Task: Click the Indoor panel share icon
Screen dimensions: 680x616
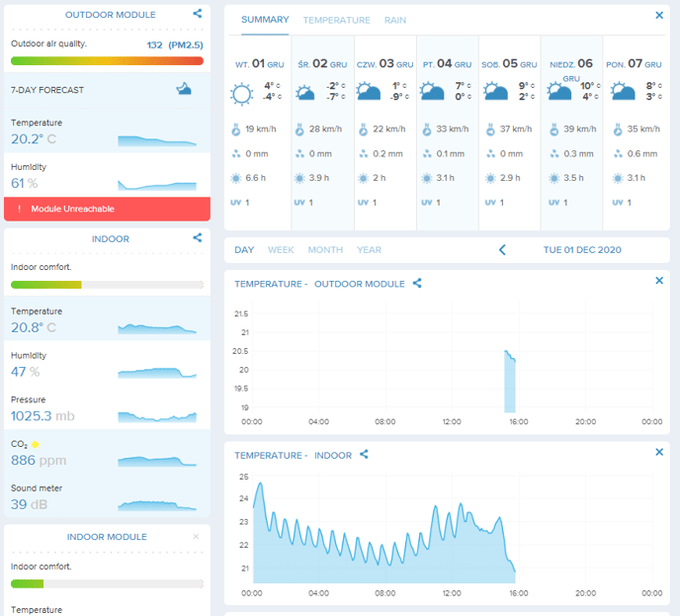Action: (x=198, y=238)
